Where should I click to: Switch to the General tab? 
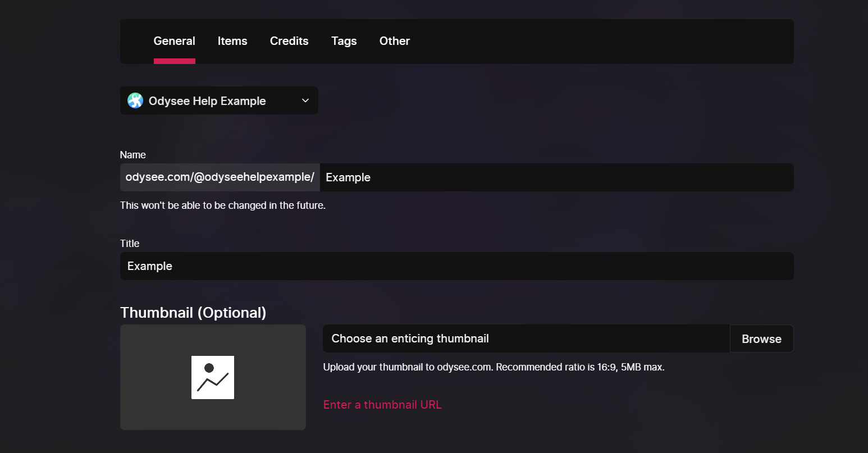point(174,41)
